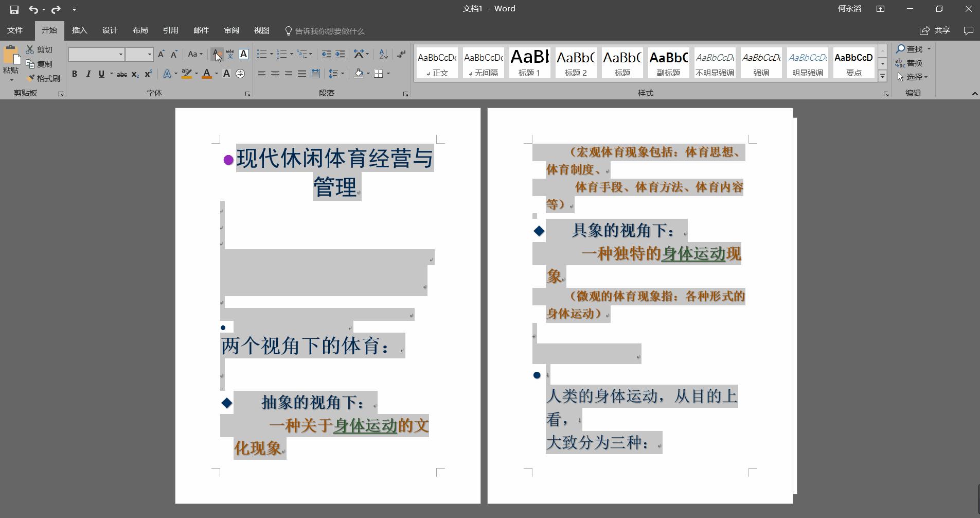Viewport: 980px width, 518px height.
Task: Toggle bold formatting
Action: point(75,74)
